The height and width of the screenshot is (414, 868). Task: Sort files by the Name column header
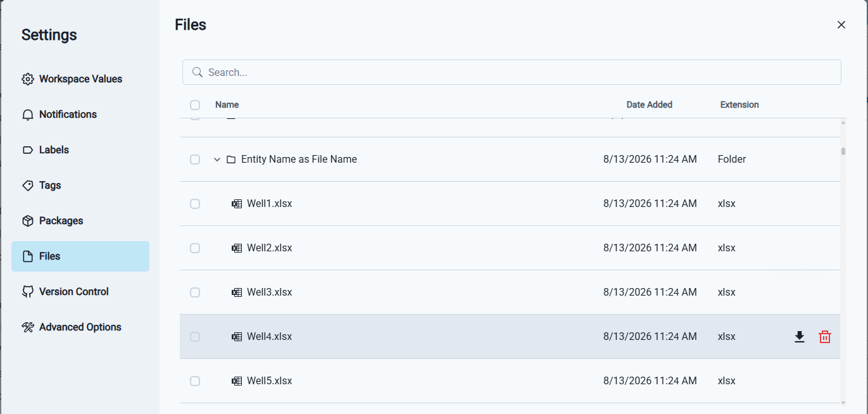[x=227, y=104]
